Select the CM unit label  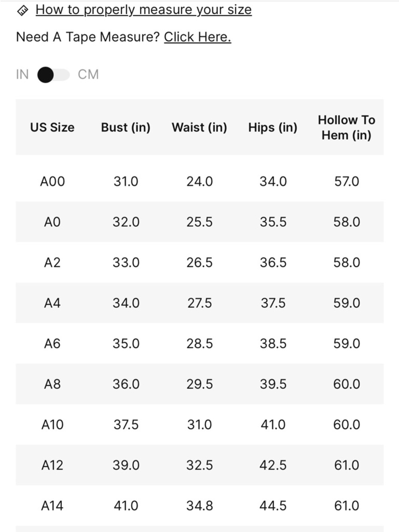(88, 75)
